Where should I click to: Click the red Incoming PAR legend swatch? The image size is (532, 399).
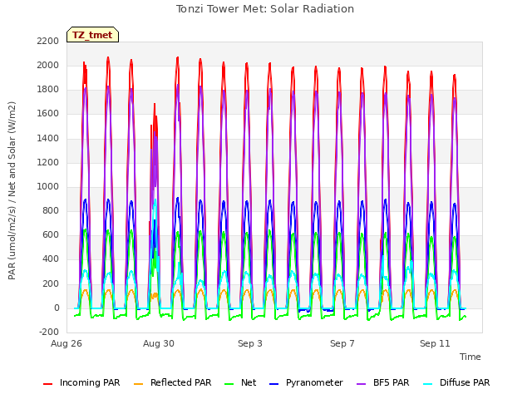(x=48, y=384)
